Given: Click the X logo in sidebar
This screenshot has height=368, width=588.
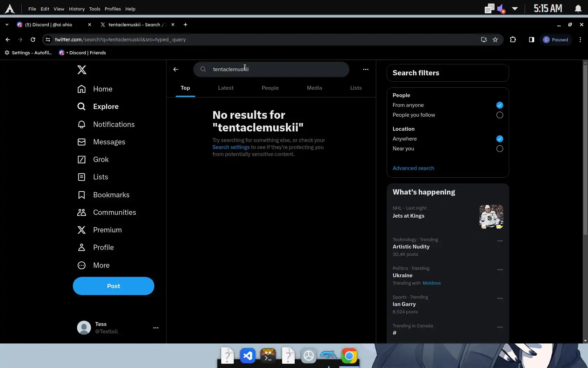Looking at the screenshot, I should (x=82, y=70).
